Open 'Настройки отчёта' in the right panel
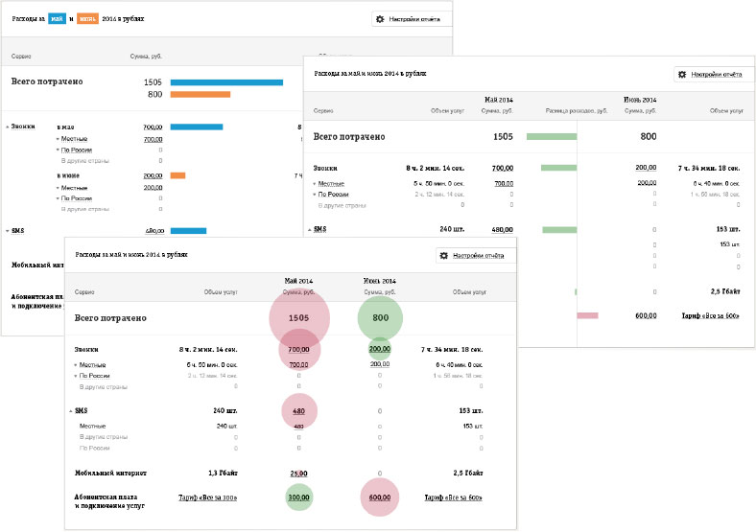This screenshot has width=756, height=532. tap(714, 74)
